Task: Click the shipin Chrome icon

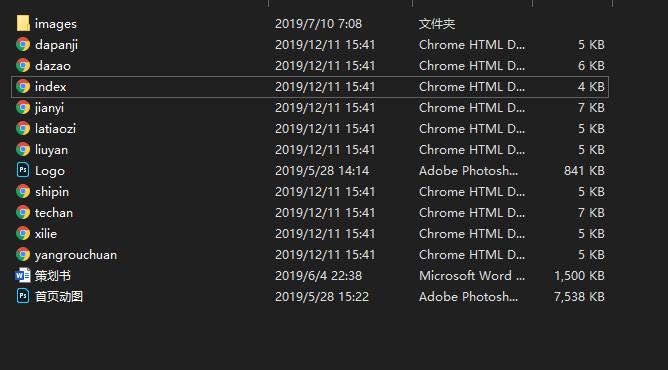Action: (23, 191)
